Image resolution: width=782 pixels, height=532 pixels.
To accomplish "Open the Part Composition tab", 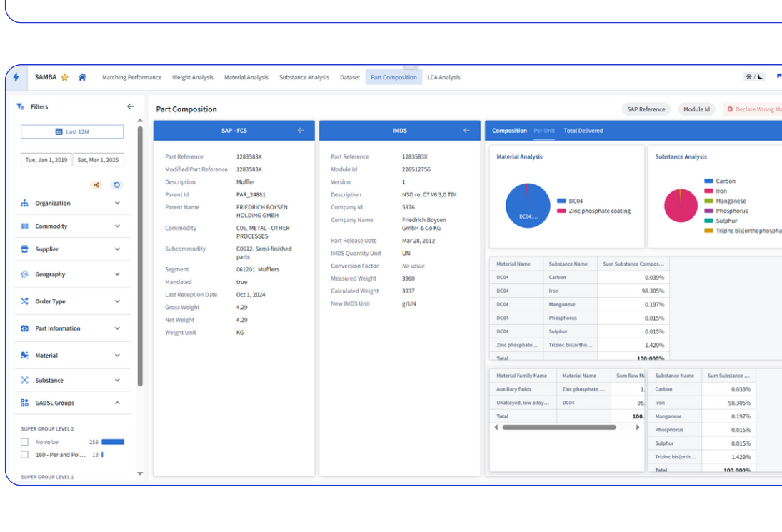I will (393, 76).
